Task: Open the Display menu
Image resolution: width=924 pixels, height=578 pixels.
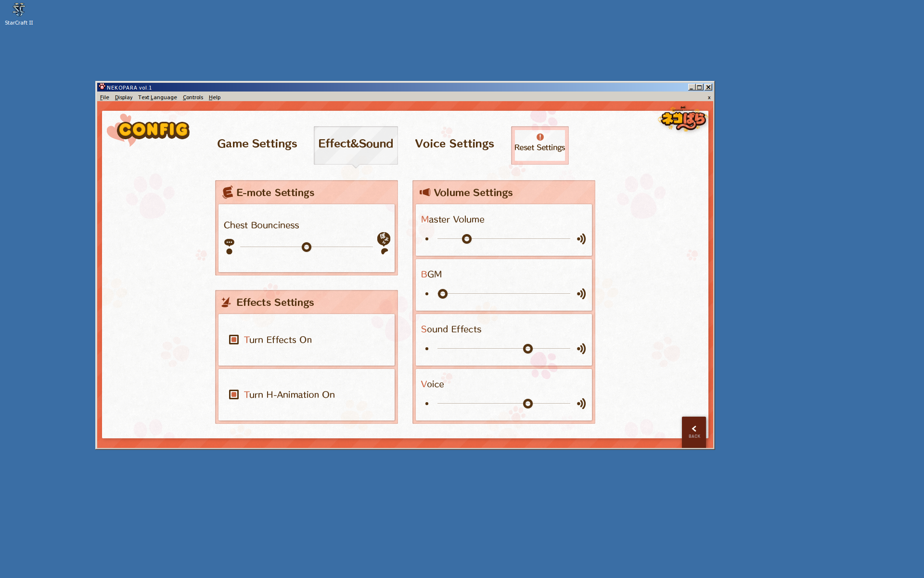Action: (x=124, y=97)
